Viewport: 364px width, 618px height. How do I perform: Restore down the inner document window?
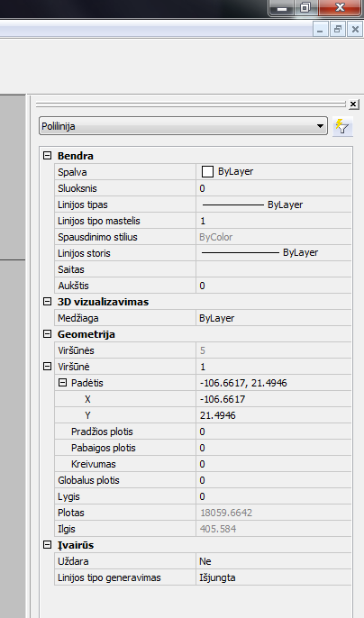(x=338, y=29)
